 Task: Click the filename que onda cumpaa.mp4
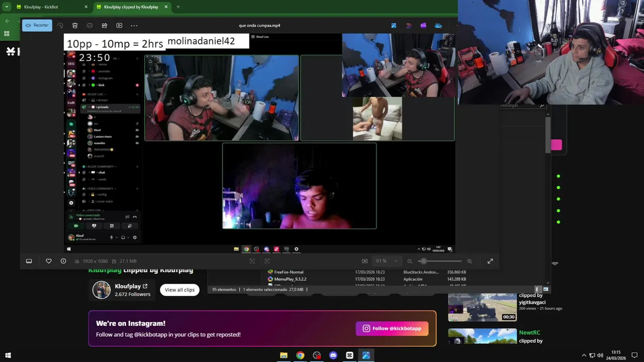click(x=260, y=26)
